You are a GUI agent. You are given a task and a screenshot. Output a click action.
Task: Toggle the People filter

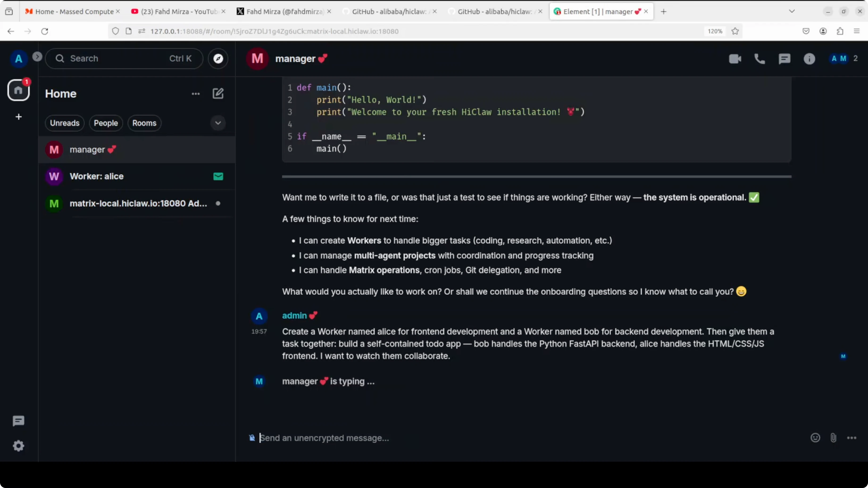[106, 123]
